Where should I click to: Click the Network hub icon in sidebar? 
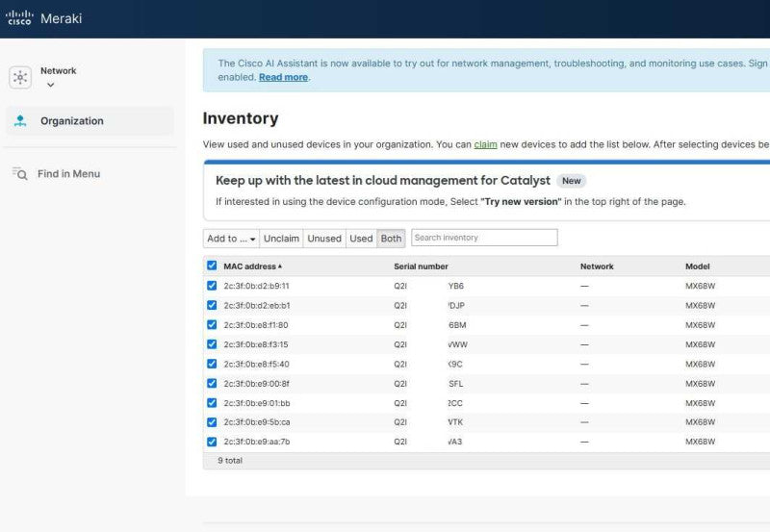pos(20,77)
